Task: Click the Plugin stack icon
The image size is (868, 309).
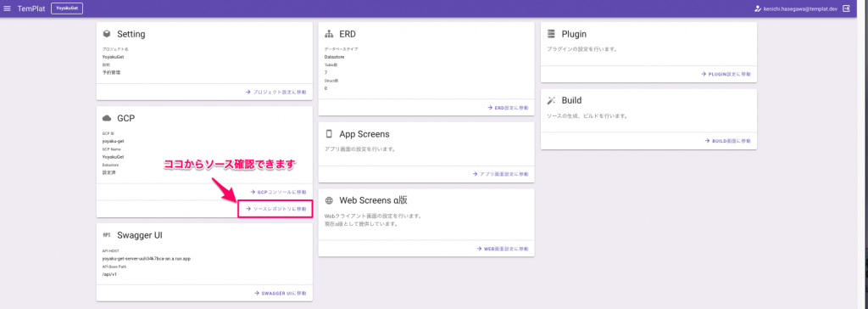Action: pos(550,34)
